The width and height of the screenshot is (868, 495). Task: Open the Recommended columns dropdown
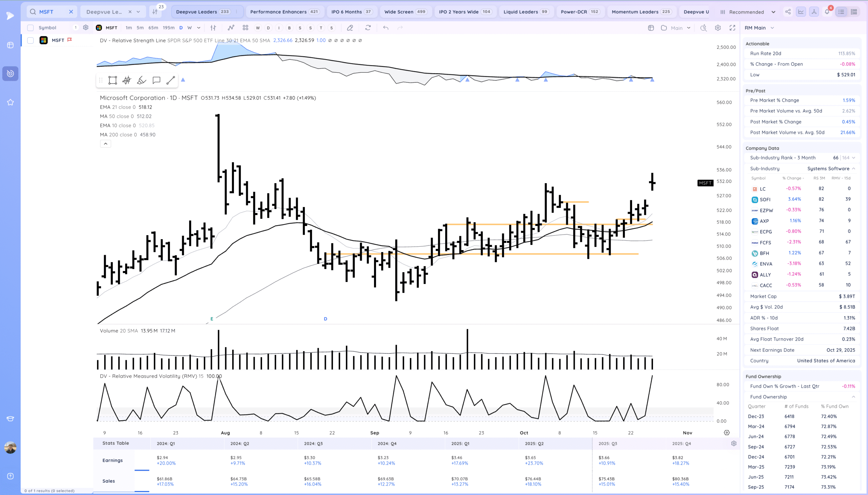click(747, 12)
